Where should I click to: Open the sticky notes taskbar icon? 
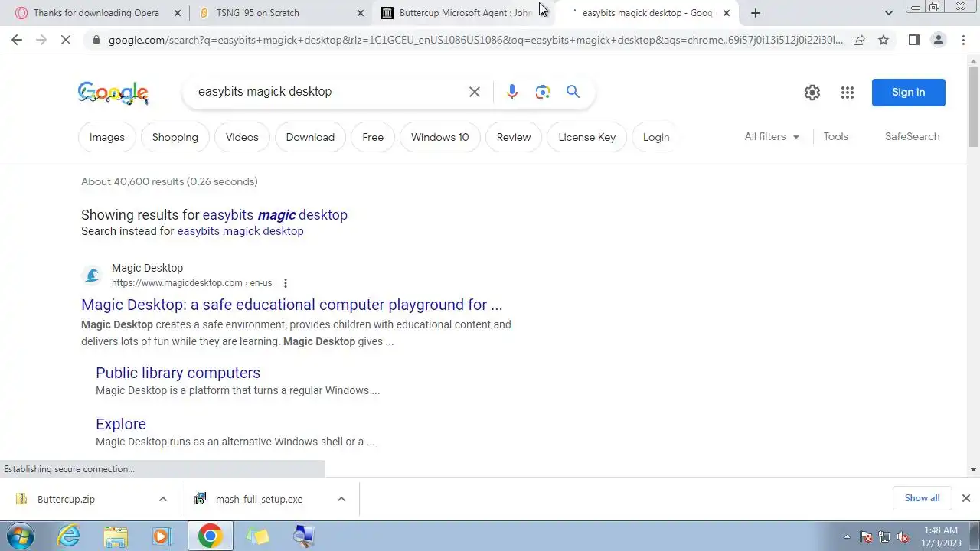[x=258, y=536]
